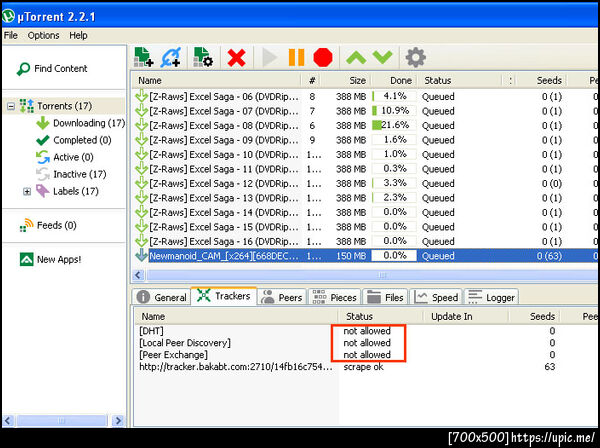Open the File menu
The width and height of the screenshot is (600, 448).
pyautogui.click(x=10, y=35)
